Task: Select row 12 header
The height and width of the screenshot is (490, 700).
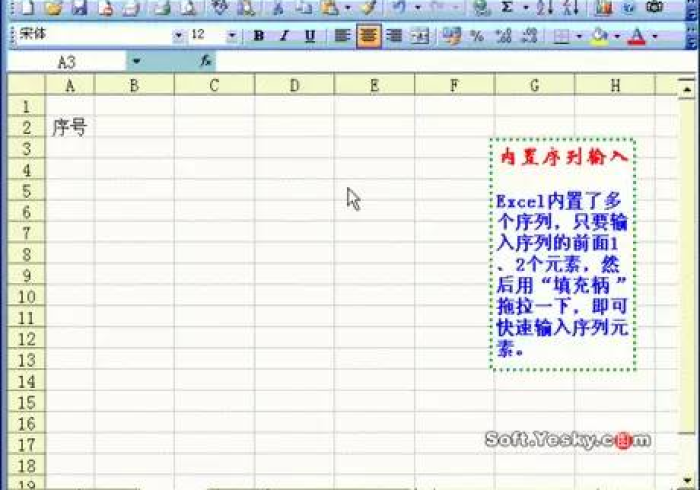Action: [x=26, y=339]
